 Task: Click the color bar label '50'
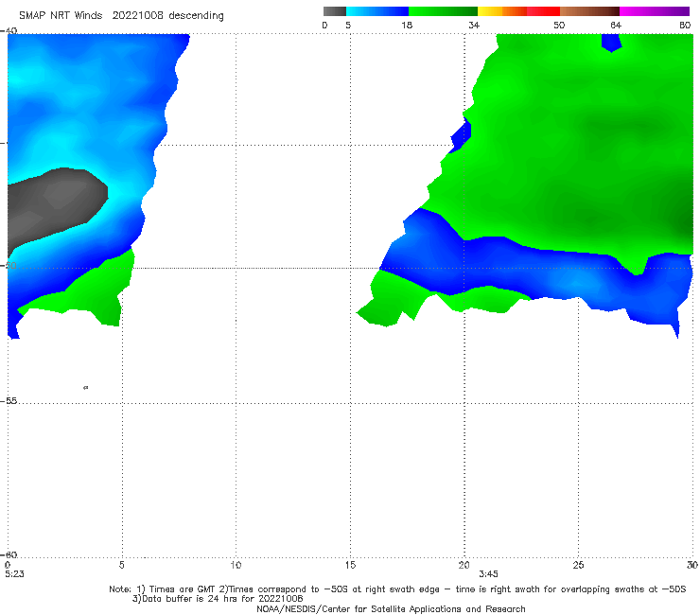point(559,26)
